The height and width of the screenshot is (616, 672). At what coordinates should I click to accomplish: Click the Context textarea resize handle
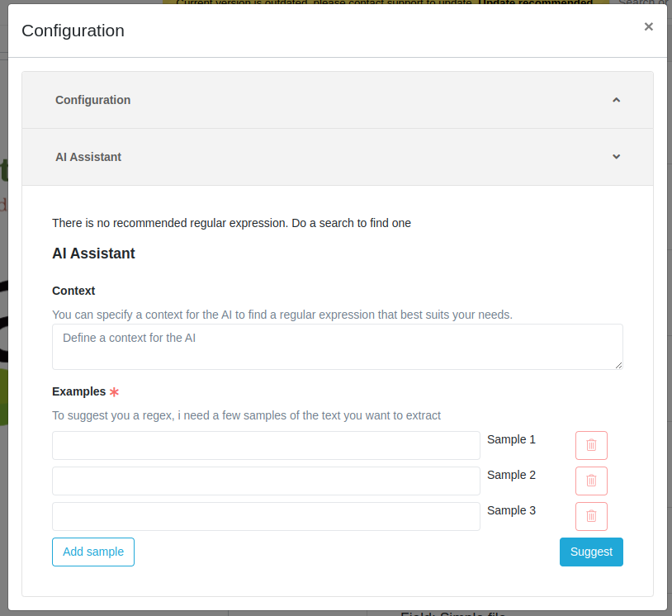618,365
